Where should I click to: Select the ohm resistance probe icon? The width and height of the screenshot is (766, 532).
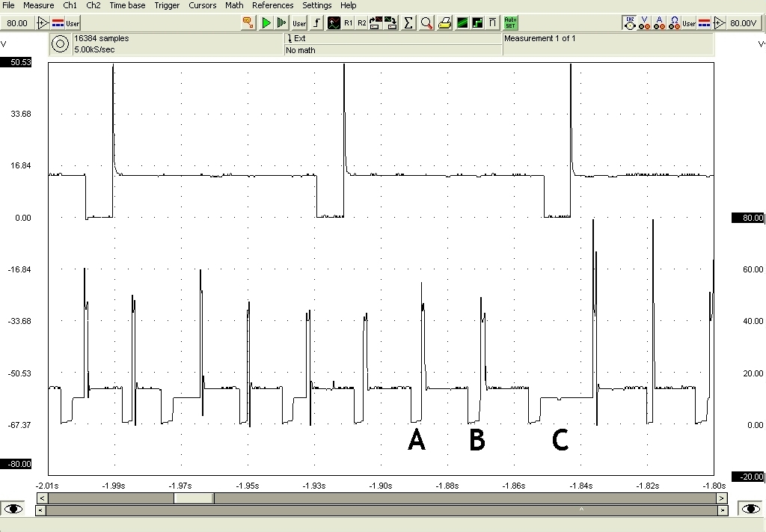[x=675, y=23]
